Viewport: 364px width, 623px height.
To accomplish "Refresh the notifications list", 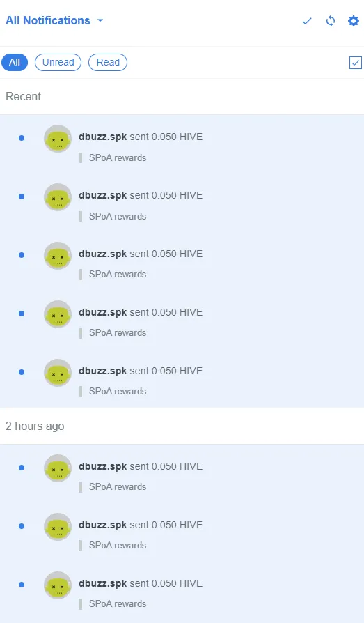I will tap(331, 21).
